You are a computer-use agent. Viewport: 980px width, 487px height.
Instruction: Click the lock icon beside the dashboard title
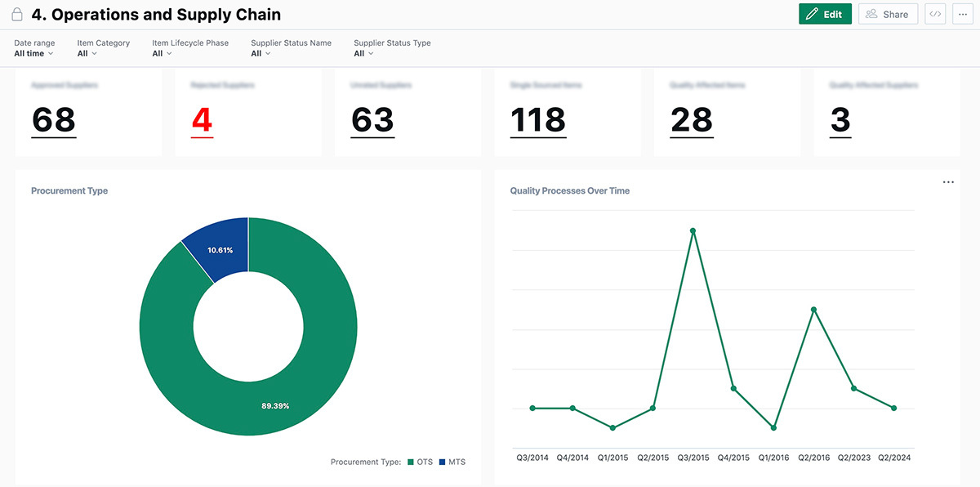coord(17,14)
